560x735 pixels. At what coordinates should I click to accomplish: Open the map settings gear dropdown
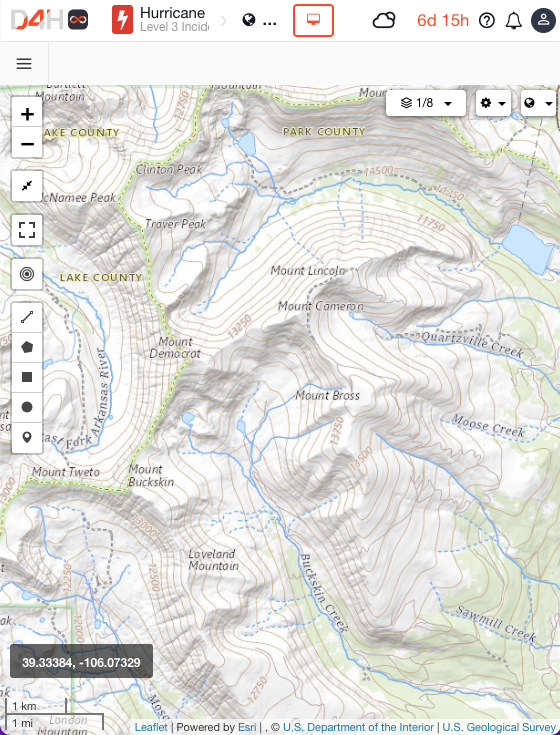pyautogui.click(x=493, y=103)
